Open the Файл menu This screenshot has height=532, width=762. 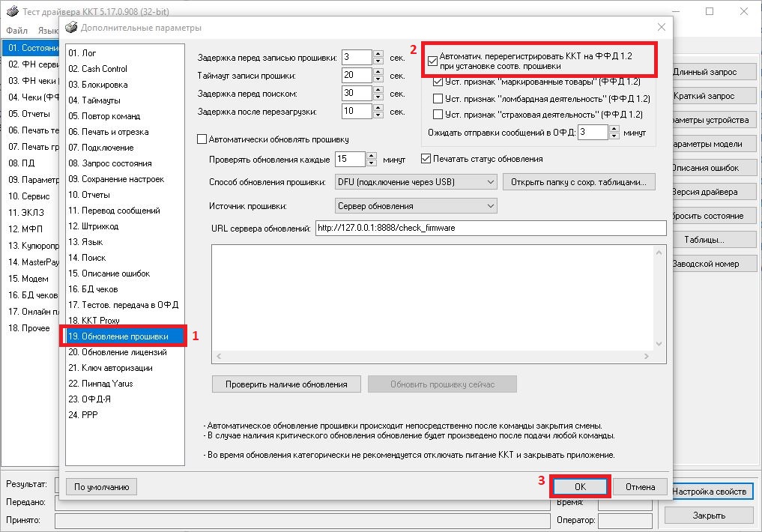point(17,31)
